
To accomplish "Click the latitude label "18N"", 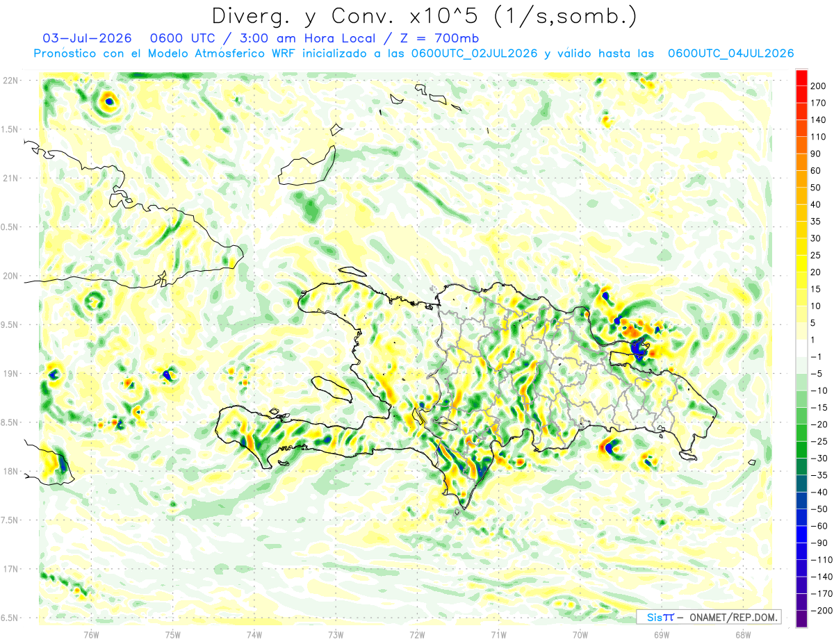I will click(10, 472).
